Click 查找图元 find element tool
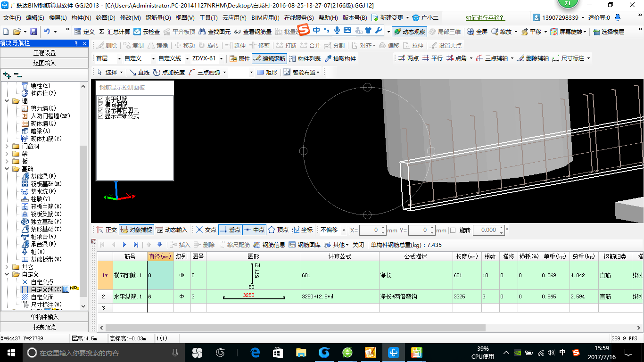This screenshot has width=644, height=362. (x=215, y=32)
